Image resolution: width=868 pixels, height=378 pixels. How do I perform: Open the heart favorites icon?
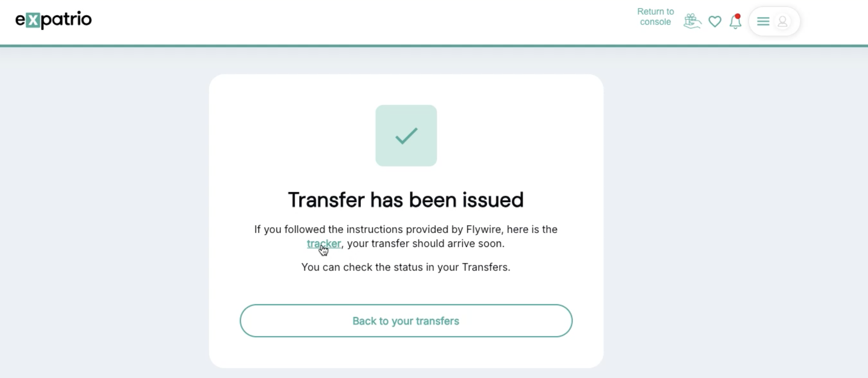click(715, 21)
